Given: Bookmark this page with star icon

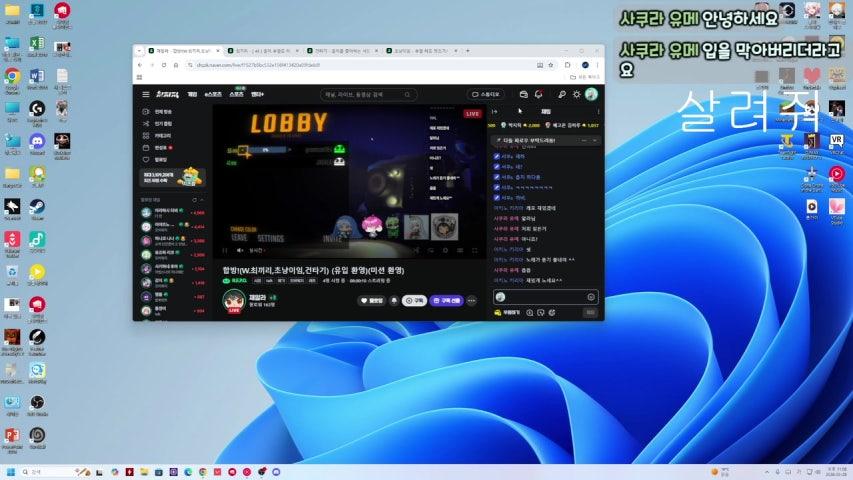Looking at the screenshot, I should tap(553, 63).
